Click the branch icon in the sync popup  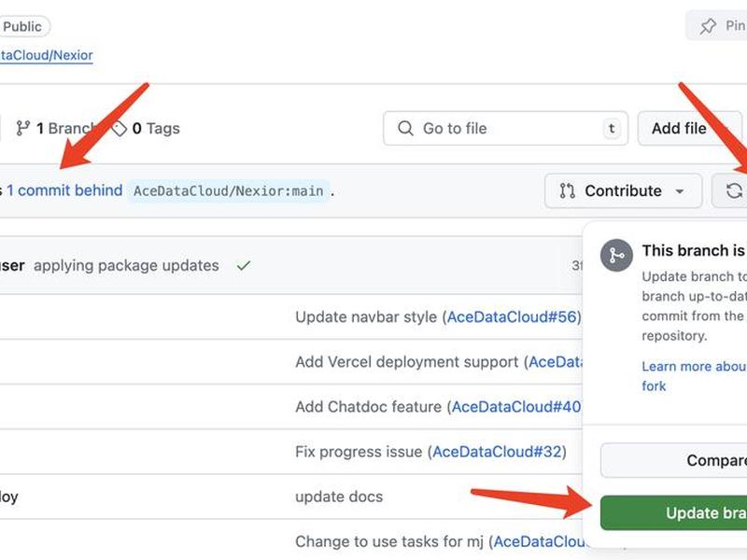click(x=616, y=255)
